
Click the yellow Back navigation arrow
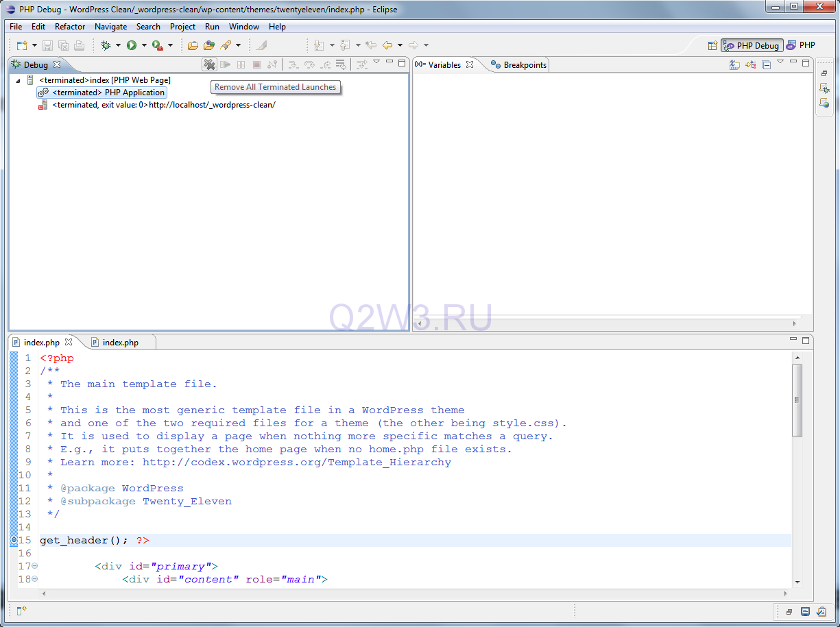387,45
